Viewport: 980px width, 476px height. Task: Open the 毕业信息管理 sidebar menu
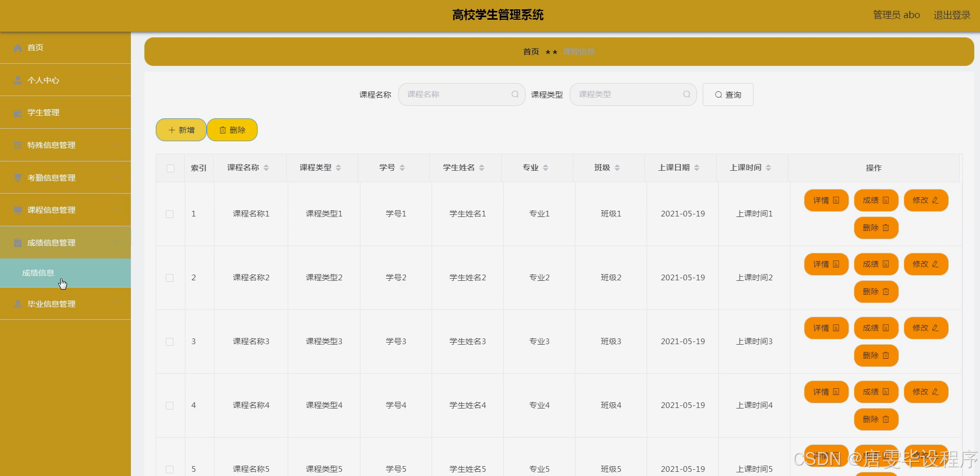click(x=65, y=304)
